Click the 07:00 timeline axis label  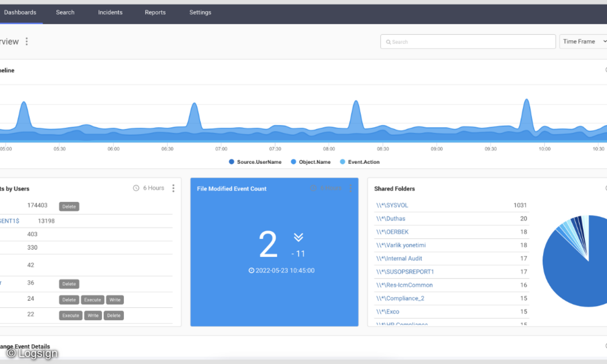[x=221, y=149]
